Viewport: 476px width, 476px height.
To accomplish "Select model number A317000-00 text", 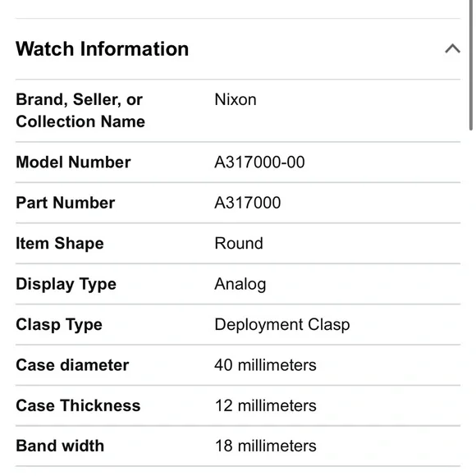I will click(259, 162).
